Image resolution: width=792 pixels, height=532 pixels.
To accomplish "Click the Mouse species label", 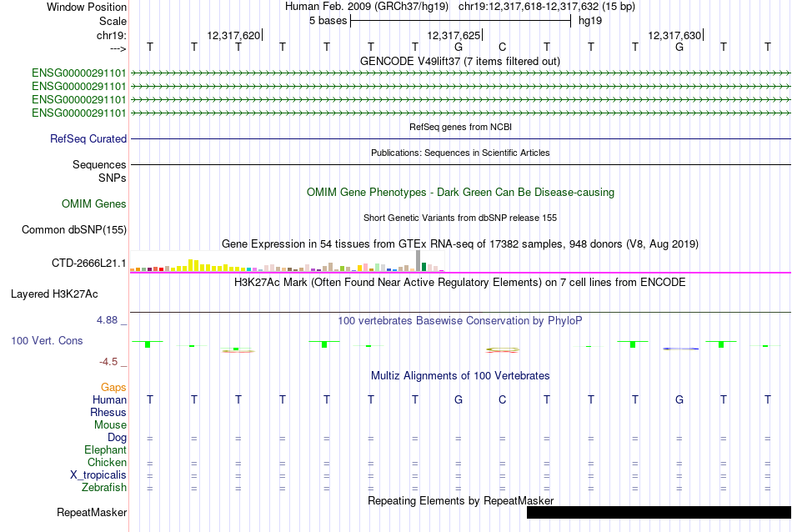I will (110, 425).
